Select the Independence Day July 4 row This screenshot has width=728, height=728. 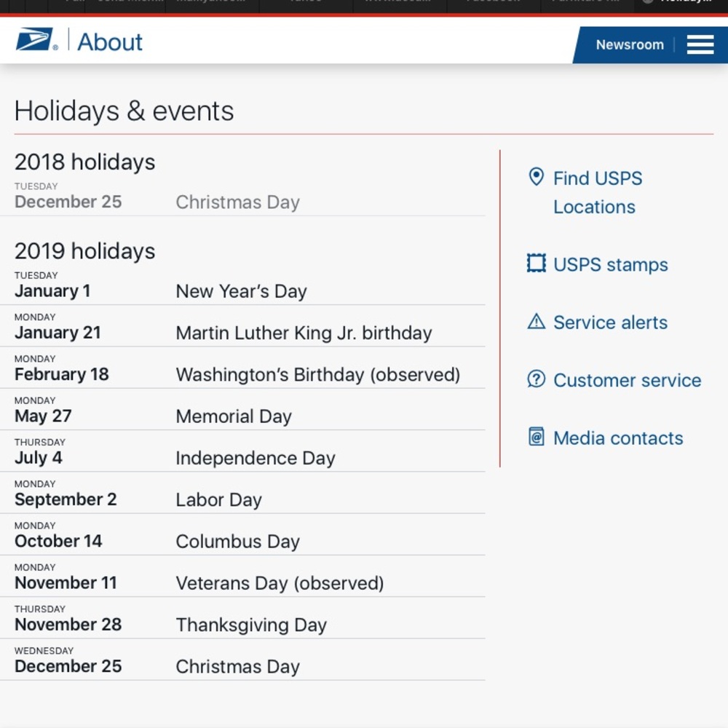242,452
